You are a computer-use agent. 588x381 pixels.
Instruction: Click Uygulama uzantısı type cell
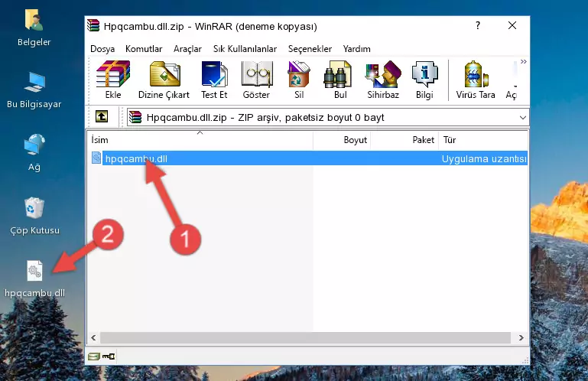484,159
